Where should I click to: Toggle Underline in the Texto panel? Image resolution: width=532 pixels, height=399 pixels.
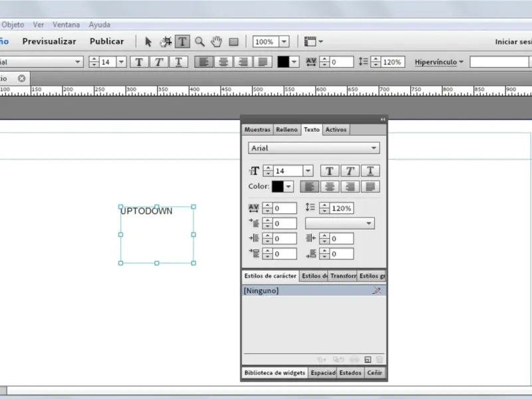370,171
